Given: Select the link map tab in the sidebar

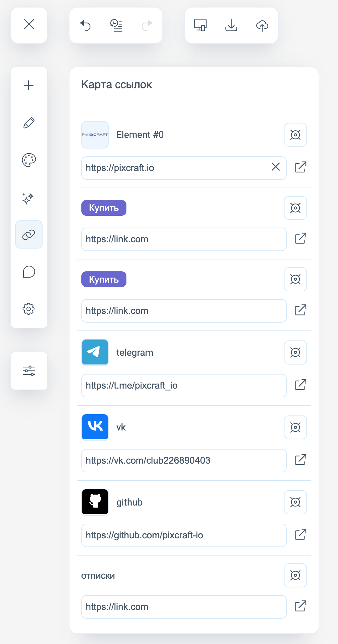Looking at the screenshot, I should coord(29,234).
